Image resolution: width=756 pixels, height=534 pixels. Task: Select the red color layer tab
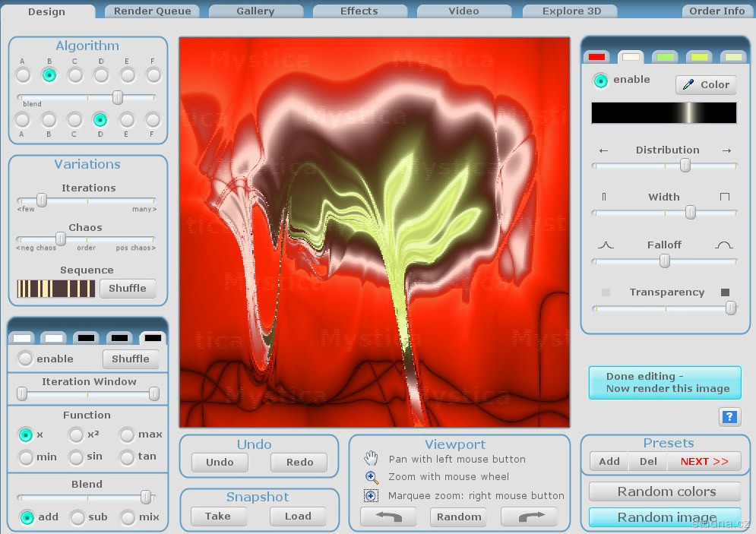coord(596,57)
